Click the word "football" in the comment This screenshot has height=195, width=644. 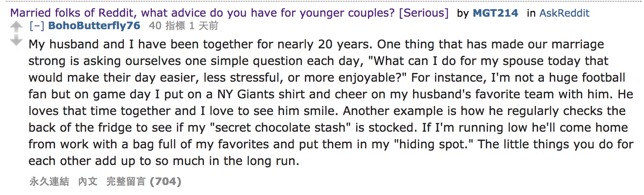(602, 77)
